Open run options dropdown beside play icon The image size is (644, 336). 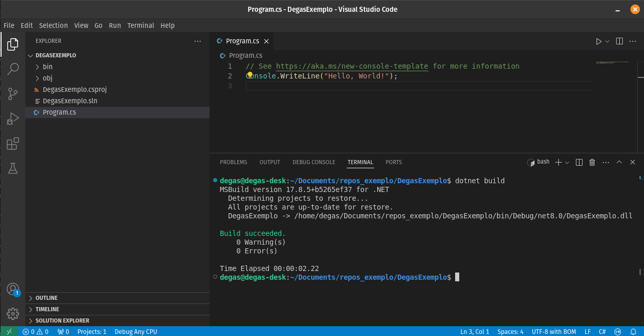pos(607,41)
